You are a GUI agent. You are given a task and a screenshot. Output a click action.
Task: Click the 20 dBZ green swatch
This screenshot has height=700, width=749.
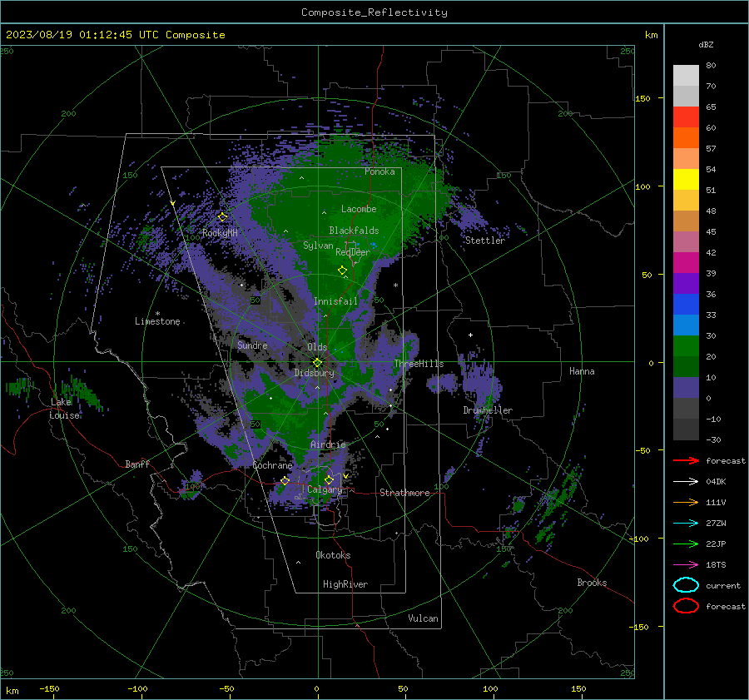686,346
